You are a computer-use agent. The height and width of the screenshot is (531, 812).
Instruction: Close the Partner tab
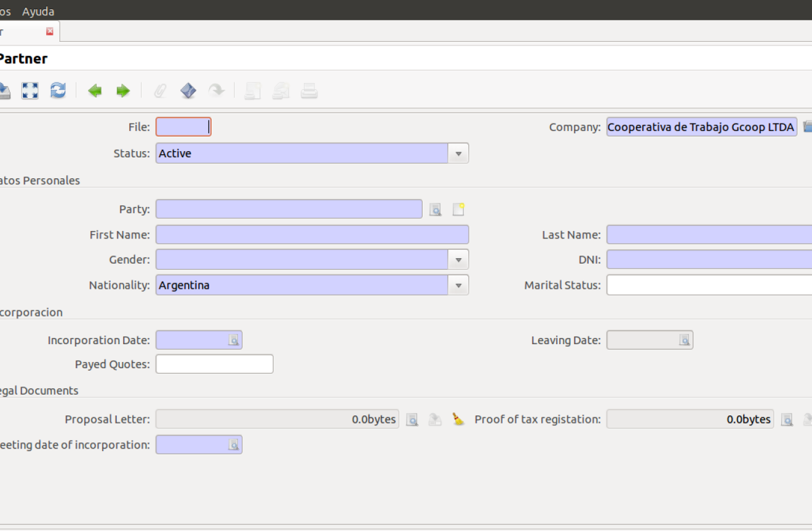[50, 31]
